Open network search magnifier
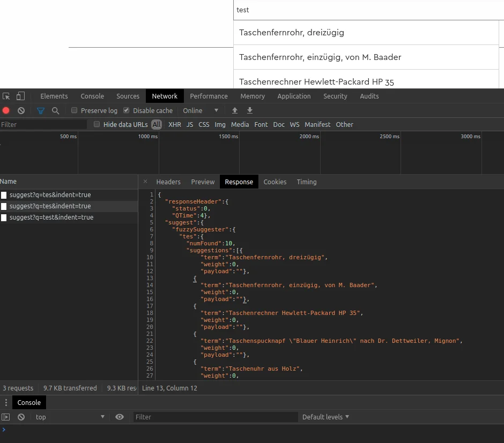The height and width of the screenshot is (443, 504). pyautogui.click(x=55, y=110)
